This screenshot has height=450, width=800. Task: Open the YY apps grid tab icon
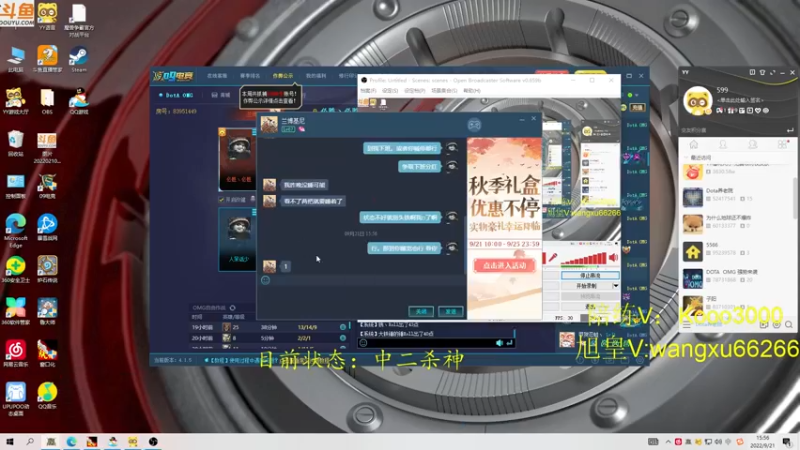(782, 144)
